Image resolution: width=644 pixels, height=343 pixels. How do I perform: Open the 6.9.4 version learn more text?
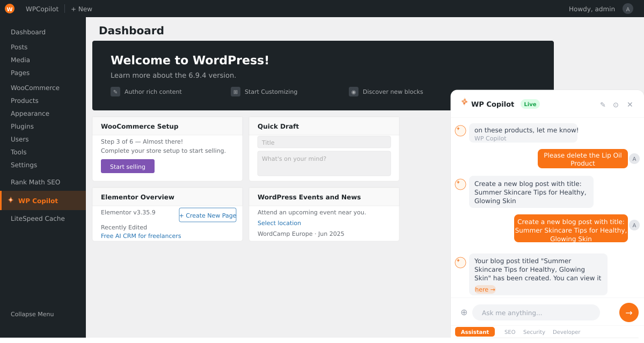(173, 76)
